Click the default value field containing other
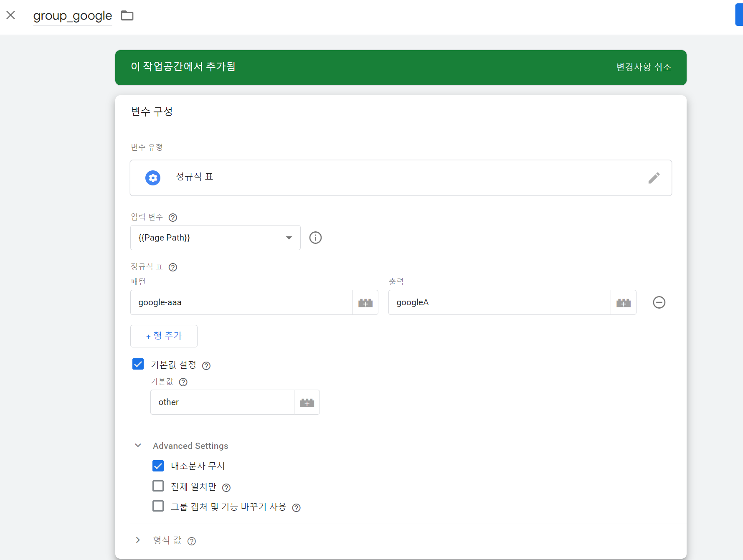 click(x=222, y=402)
